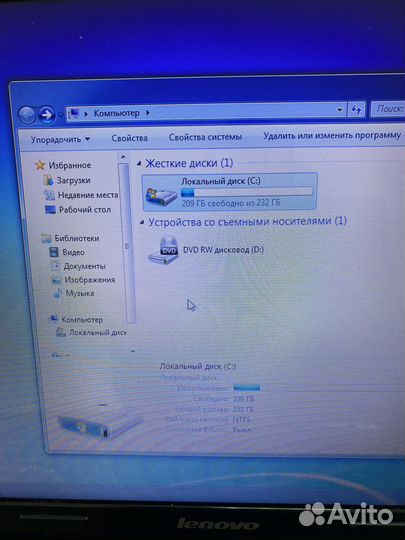Select Локальный диск in the navigation tree
The height and width of the screenshot is (540, 405).
98,333
